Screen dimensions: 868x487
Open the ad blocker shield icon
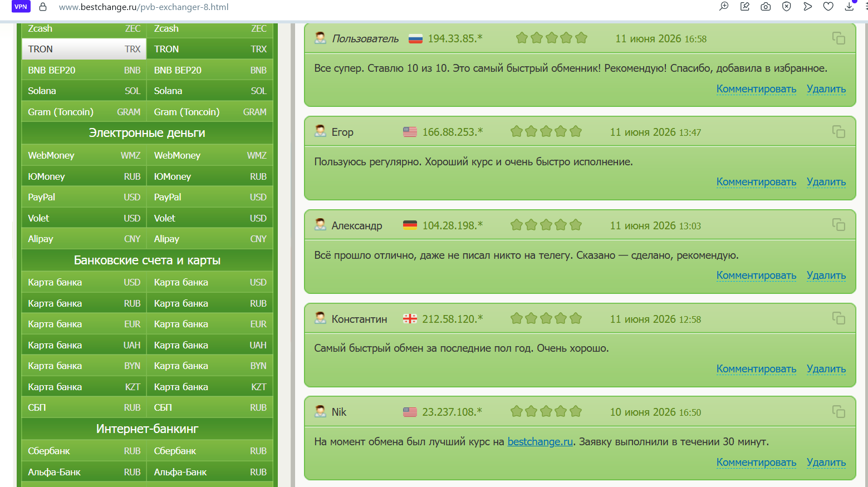pos(786,7)
